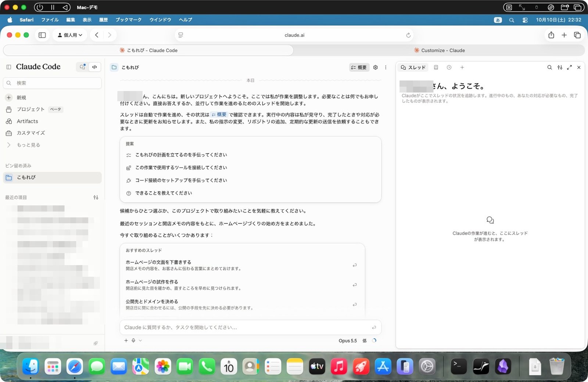Toggle the 概要 overview button
Screen dimensions: 588x382
coord(359,67)
